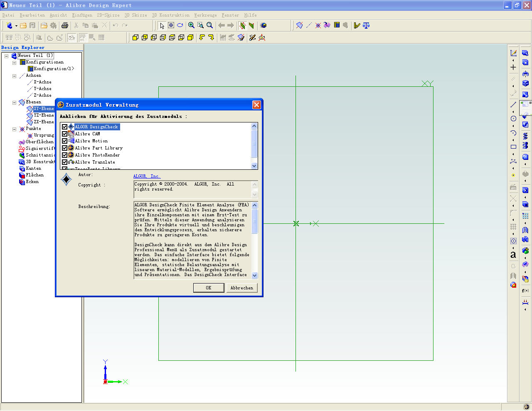Select the ZX-Ebene tree item
Image resolution: width=532 pixels, height=411 pixels.
coord(44,122)
